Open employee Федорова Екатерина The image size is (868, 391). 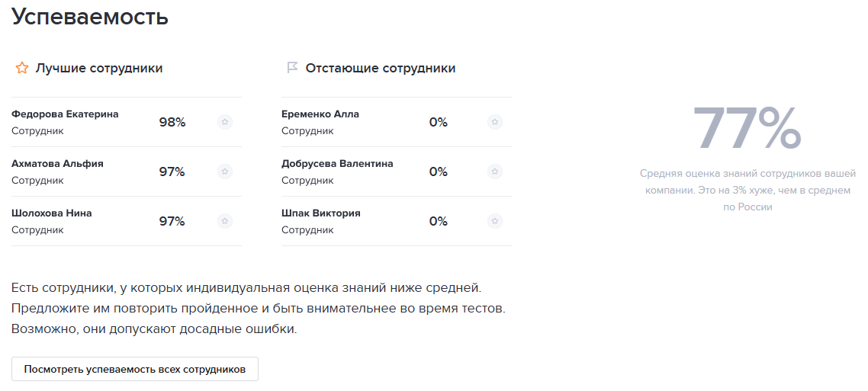(65, 114)
